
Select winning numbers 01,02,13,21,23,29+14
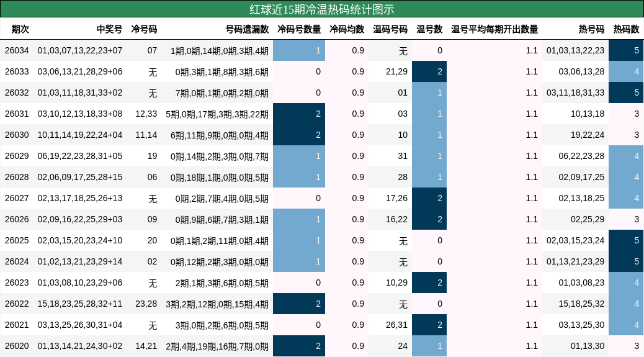click(x=79, y=261)
